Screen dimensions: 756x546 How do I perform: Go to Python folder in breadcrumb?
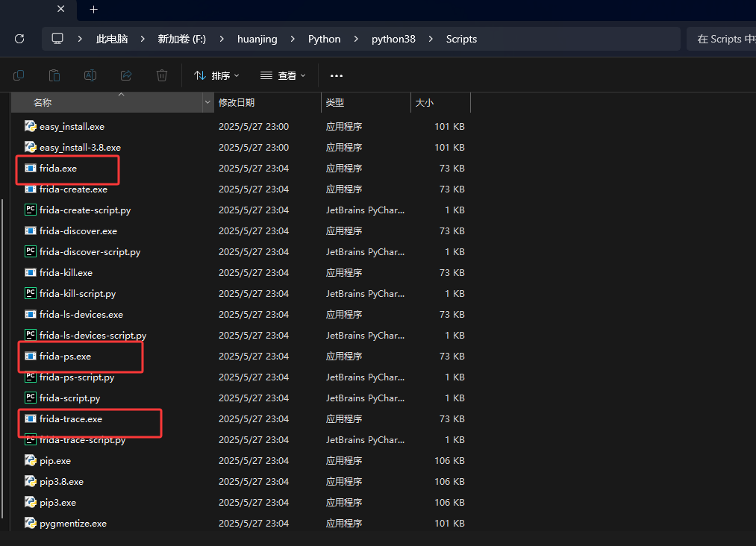pos(325,39)
